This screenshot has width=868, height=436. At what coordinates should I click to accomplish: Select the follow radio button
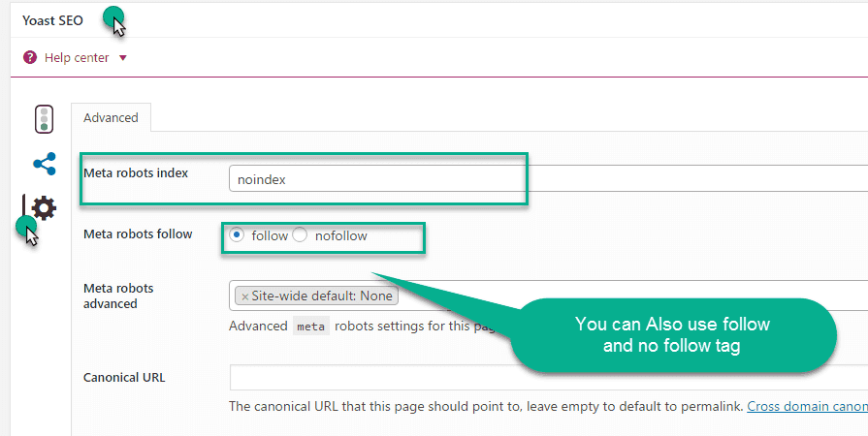237,234
